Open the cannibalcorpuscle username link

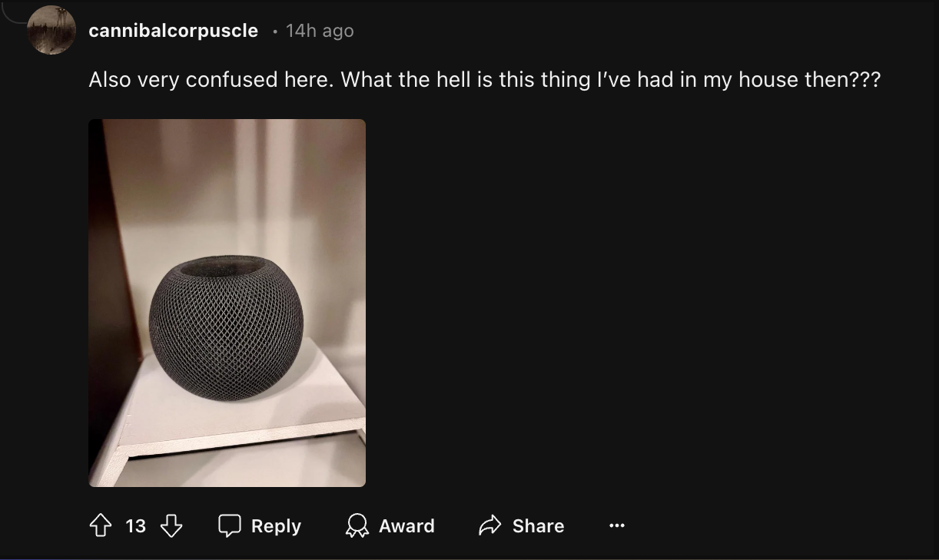pyautogui.click(x=174, y=31)
